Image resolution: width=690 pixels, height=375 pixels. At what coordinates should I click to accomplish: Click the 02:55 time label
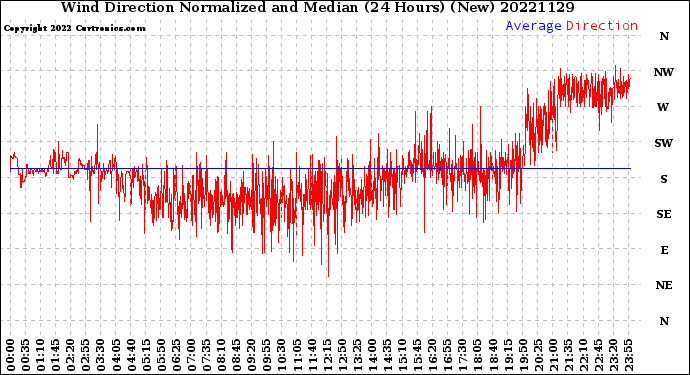coord(86,355)
